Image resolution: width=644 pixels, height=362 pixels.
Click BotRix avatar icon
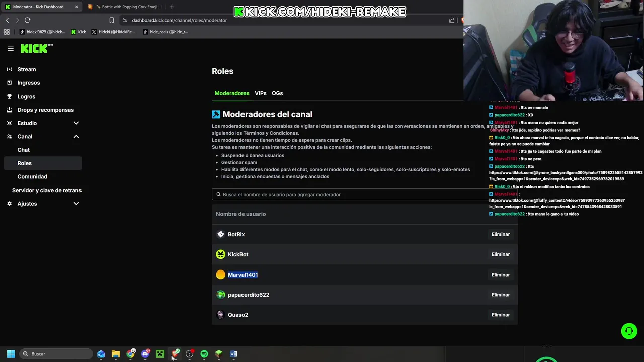(x=220, y=234)
